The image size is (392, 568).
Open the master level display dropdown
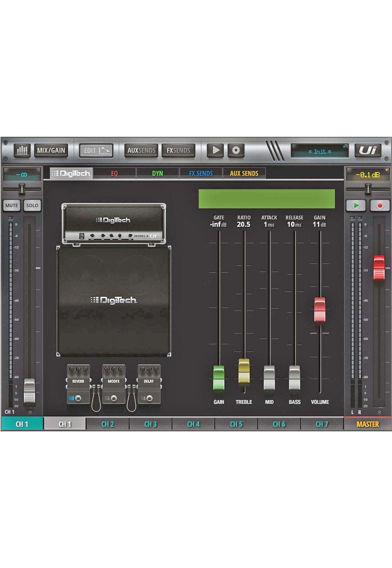tap(368, 174)
